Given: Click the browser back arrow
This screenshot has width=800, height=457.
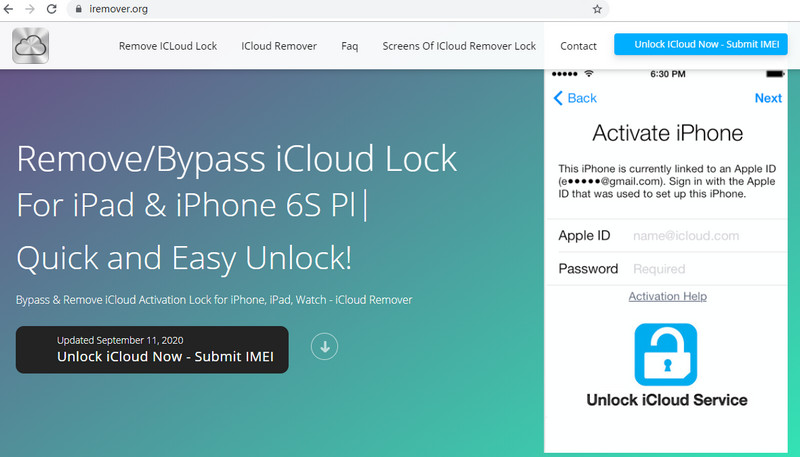Looking at the screenshot, I should tap(10, 8).
